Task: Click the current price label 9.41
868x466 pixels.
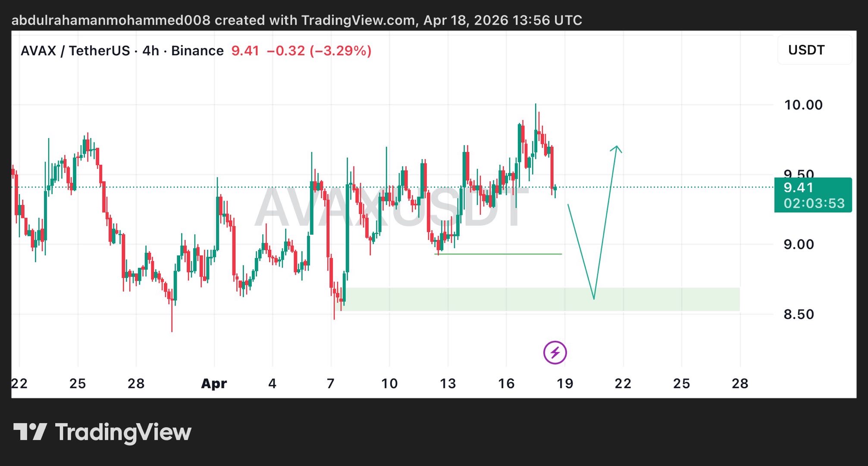Action: (x=798, y=187)
